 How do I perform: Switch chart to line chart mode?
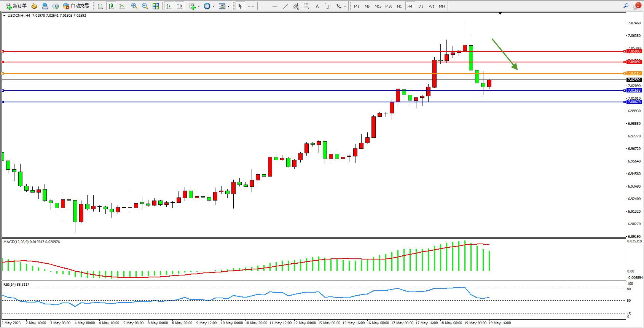click(122, 6)
